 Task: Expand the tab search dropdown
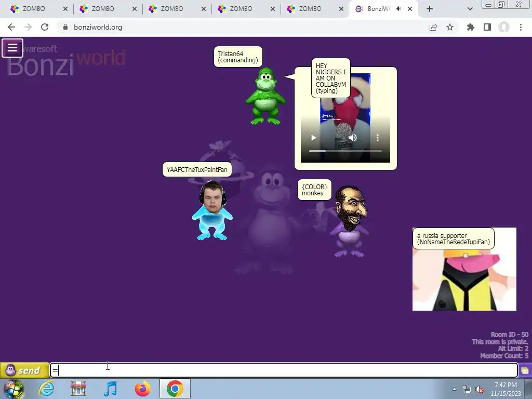[x=470, y=9]
